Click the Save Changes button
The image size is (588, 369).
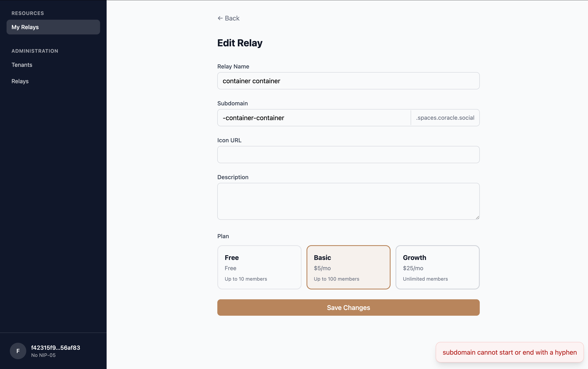(x=348, y=307)
